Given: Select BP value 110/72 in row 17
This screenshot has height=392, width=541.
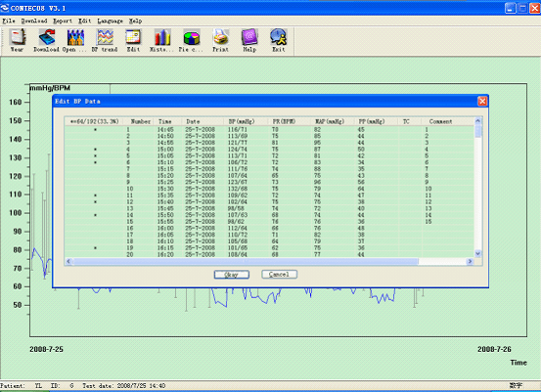Looking at the screenshot, I should tap(238, 235).
